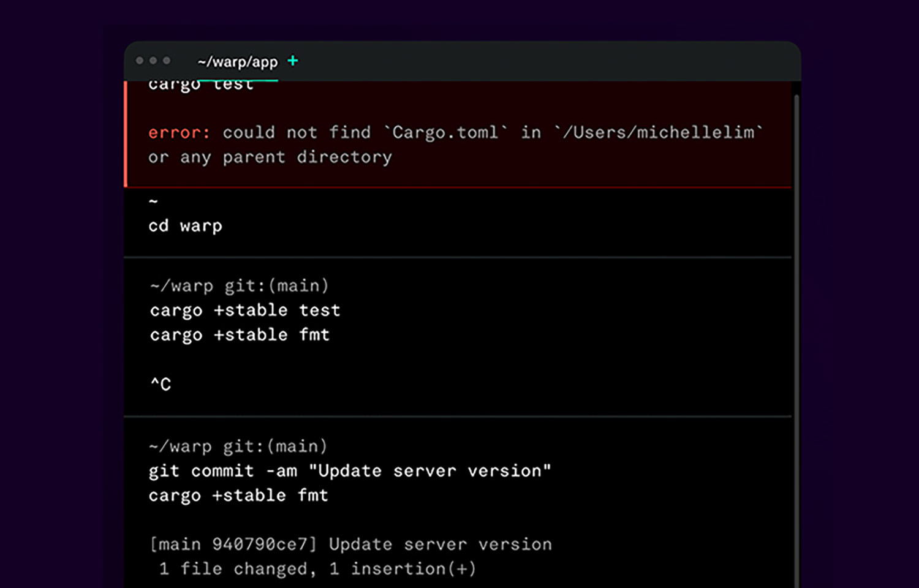Select the "cargo +stable test" command
The height and width of the screenshot is (588, 919).
click(x=245, y=311)
